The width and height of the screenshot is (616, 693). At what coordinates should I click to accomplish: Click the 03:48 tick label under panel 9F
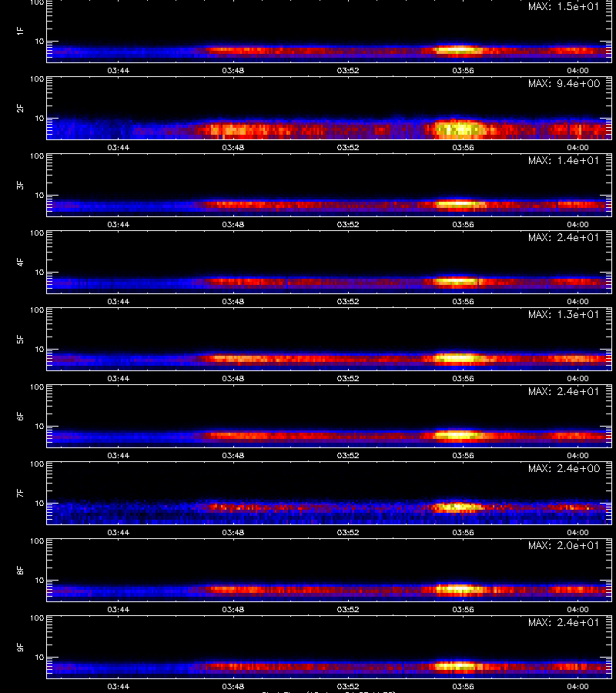[233, 686]
